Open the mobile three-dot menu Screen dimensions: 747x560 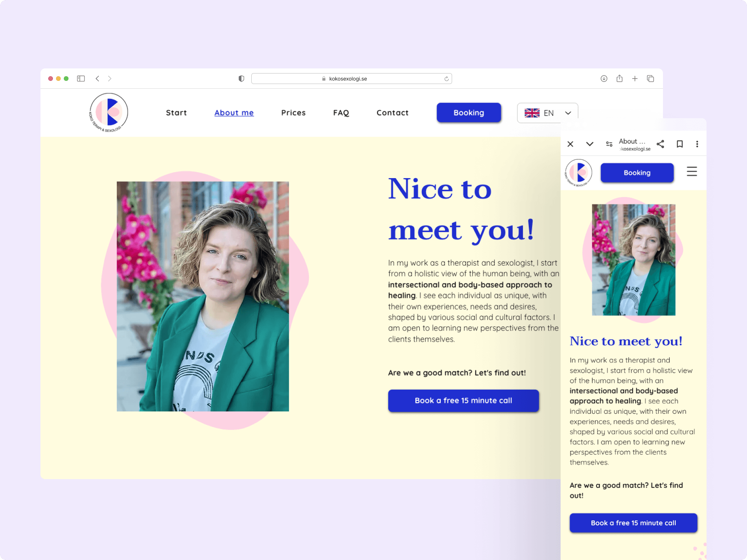tap(697, 144)
